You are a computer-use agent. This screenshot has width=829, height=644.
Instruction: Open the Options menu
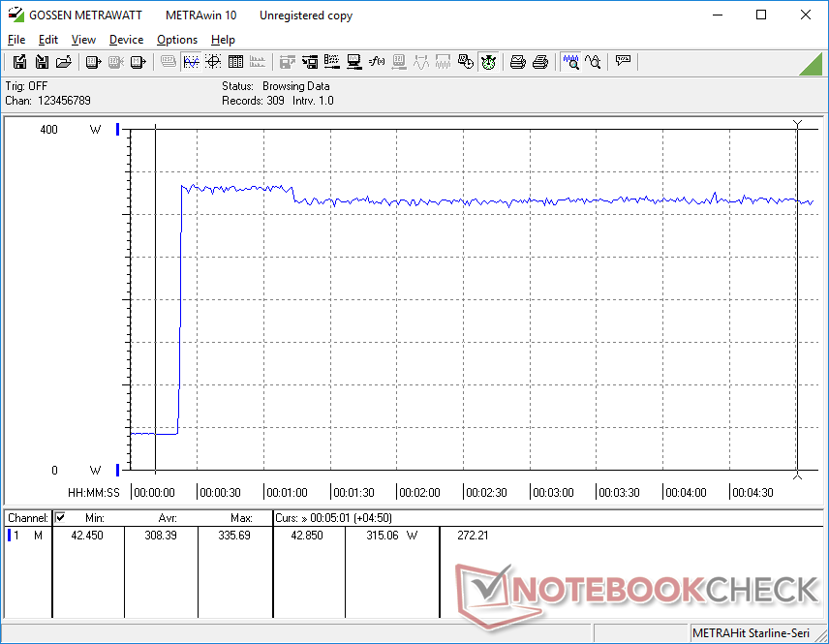(x=177, y=40)
